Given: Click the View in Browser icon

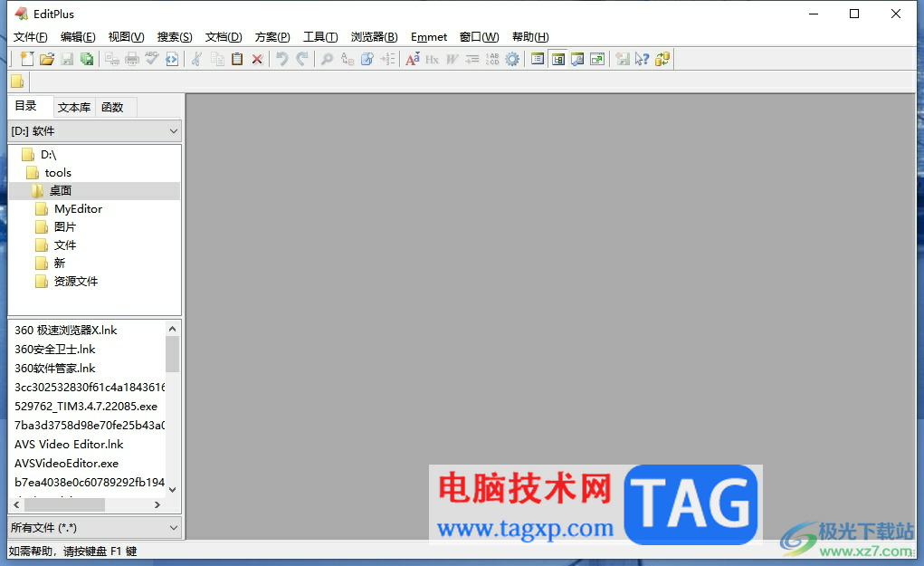Looking at the screenshot, I should [171, 59].
